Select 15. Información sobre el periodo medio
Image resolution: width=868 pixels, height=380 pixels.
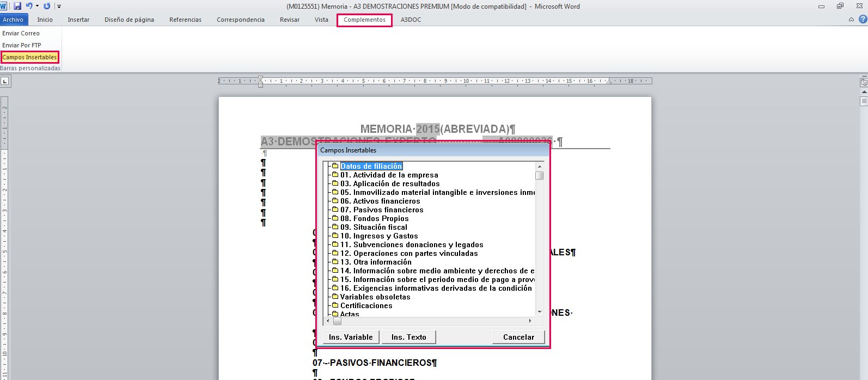coord(433,279)
